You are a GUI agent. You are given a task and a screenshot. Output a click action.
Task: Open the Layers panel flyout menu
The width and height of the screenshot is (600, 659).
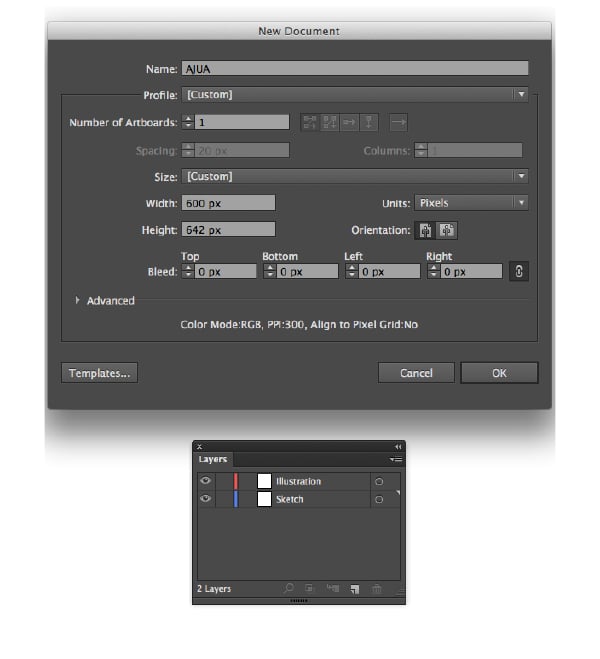pyautogui.click(x=395, y=460)
